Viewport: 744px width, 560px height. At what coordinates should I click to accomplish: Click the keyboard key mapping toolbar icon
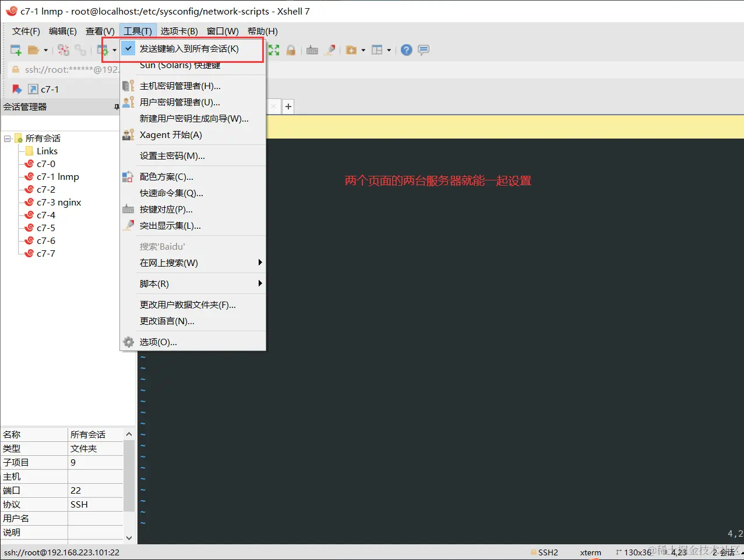pos(312,50)
